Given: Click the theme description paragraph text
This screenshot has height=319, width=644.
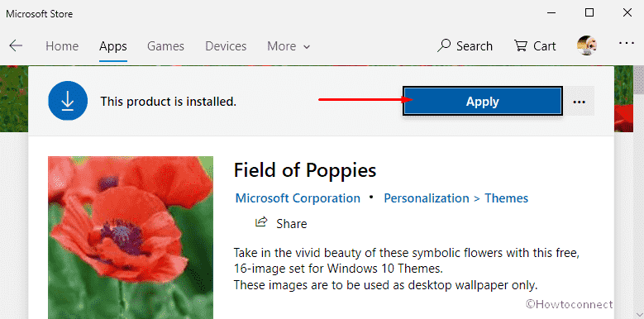Looking at the screenshot, I should (x=407, y=268).
